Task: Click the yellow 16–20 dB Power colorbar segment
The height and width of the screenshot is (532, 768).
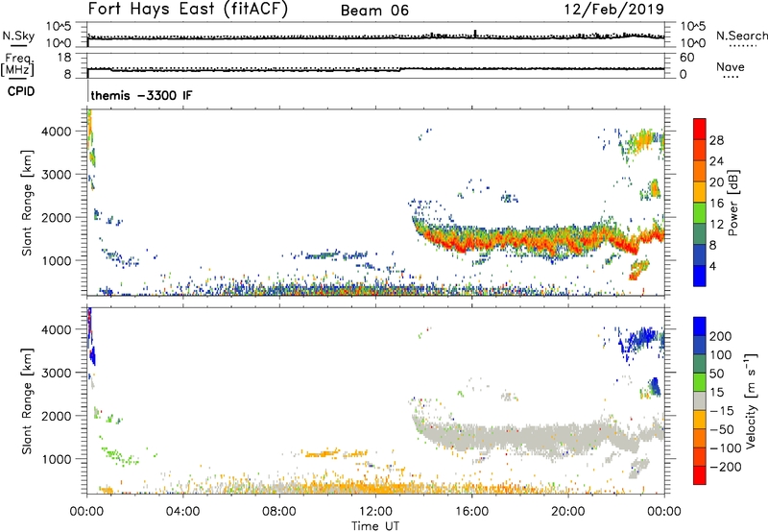Action: pyautogui.click(x=700, y=191)
